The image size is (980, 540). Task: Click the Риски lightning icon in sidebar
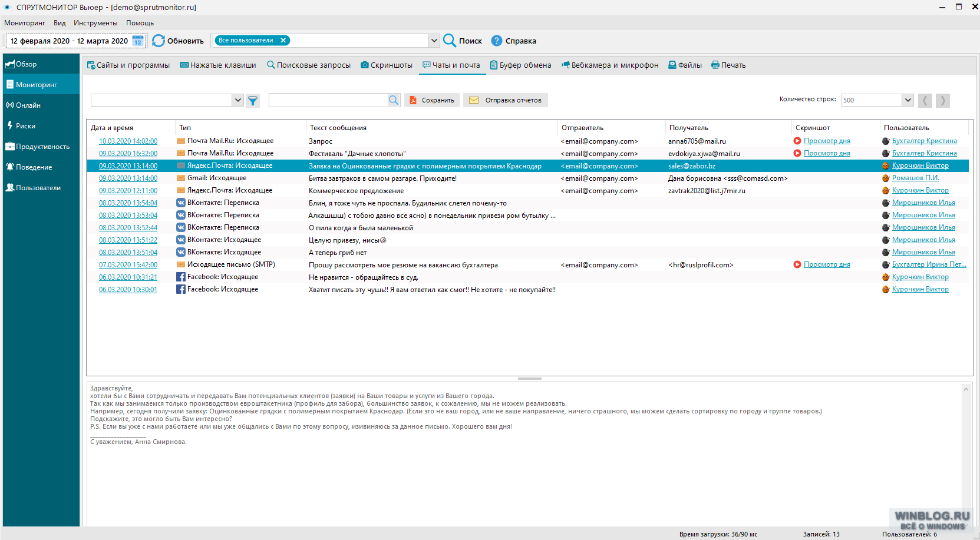tap(10, 125)
